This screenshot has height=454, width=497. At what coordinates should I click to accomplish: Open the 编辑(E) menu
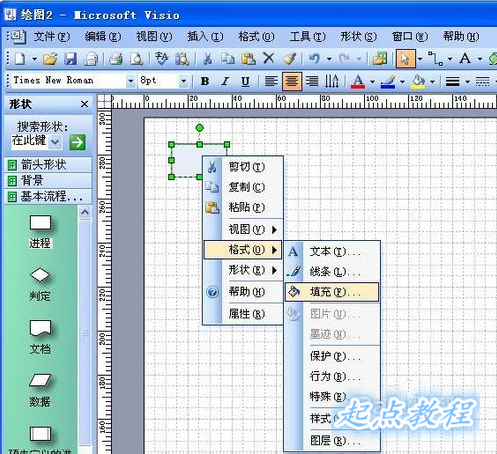coord(103,36)
